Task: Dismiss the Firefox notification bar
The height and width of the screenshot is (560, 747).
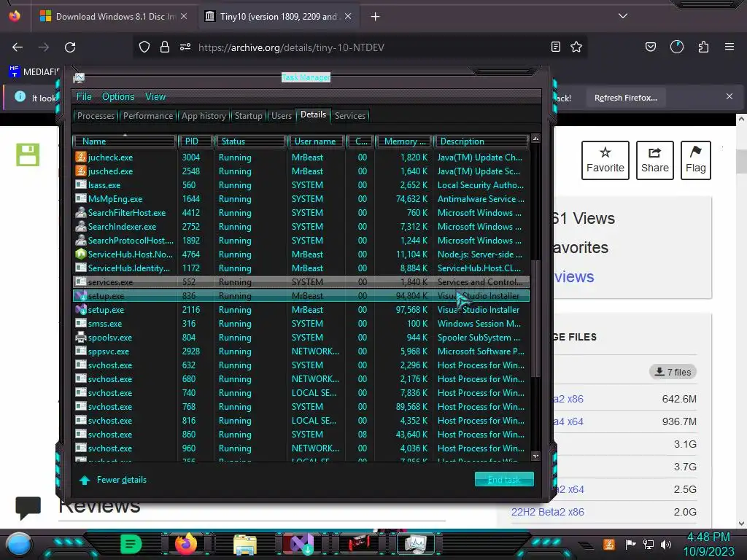Action: pyautogui.click(x=729, y=97)
